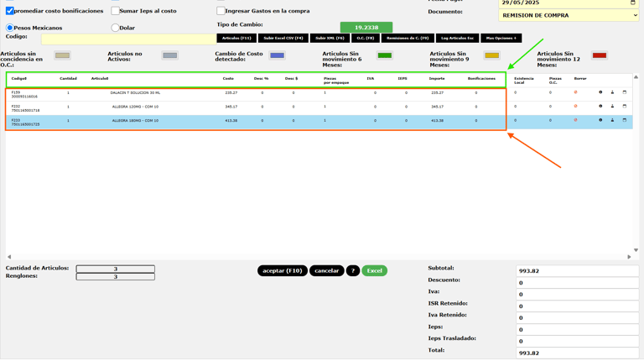Screen dimensions: 644x361
Task: Delete the ALLEGRA 120MG row via red icon
Action: click(x=575, y=106)
